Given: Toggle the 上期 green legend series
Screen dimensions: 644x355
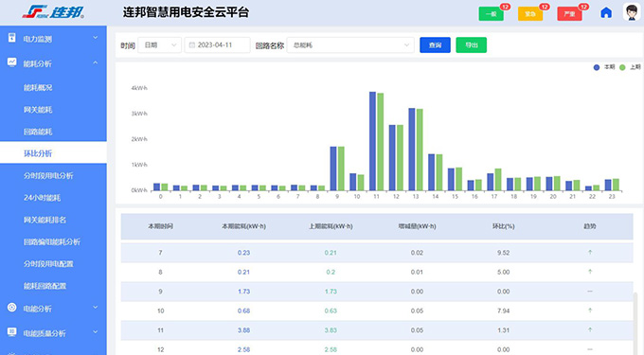Looking at the screenshot, I should pos(630,67).
